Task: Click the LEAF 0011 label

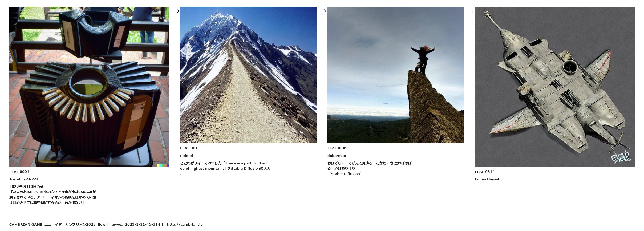Action: pos(190,148)
